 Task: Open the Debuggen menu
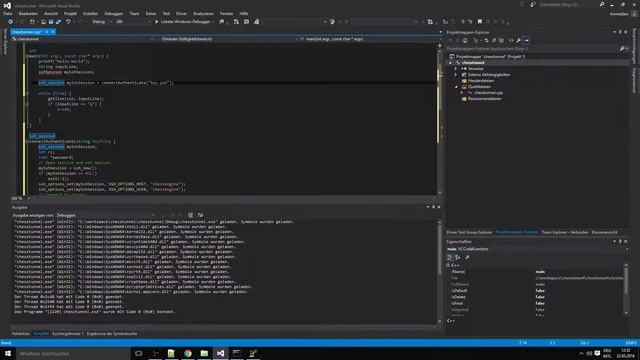(x=113, y=13)
